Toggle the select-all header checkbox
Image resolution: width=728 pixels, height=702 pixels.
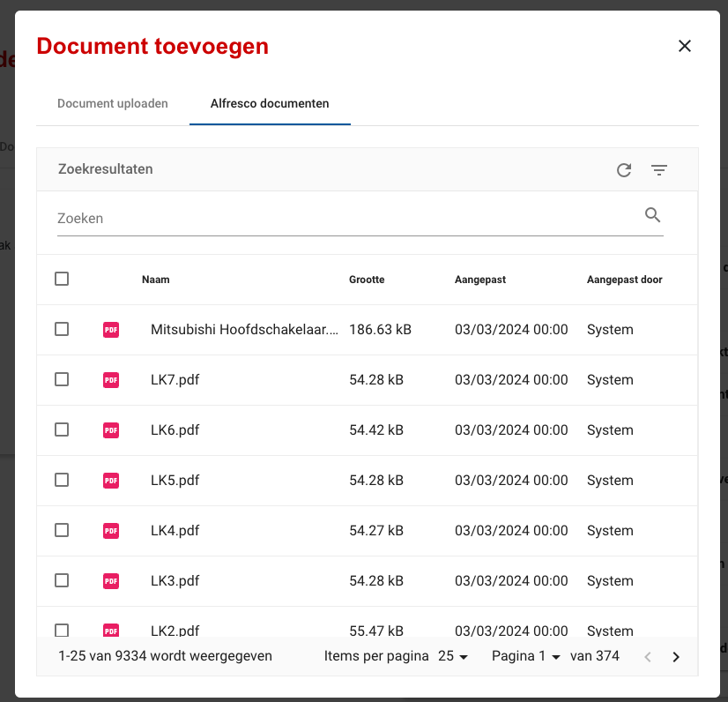62,279
